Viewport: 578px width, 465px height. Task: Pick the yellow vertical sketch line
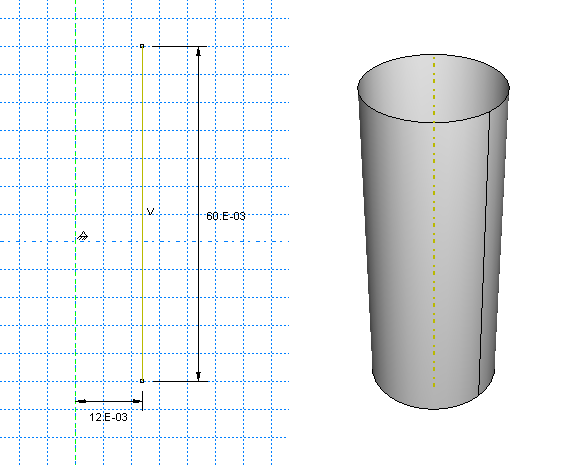(x=142, y=214)
